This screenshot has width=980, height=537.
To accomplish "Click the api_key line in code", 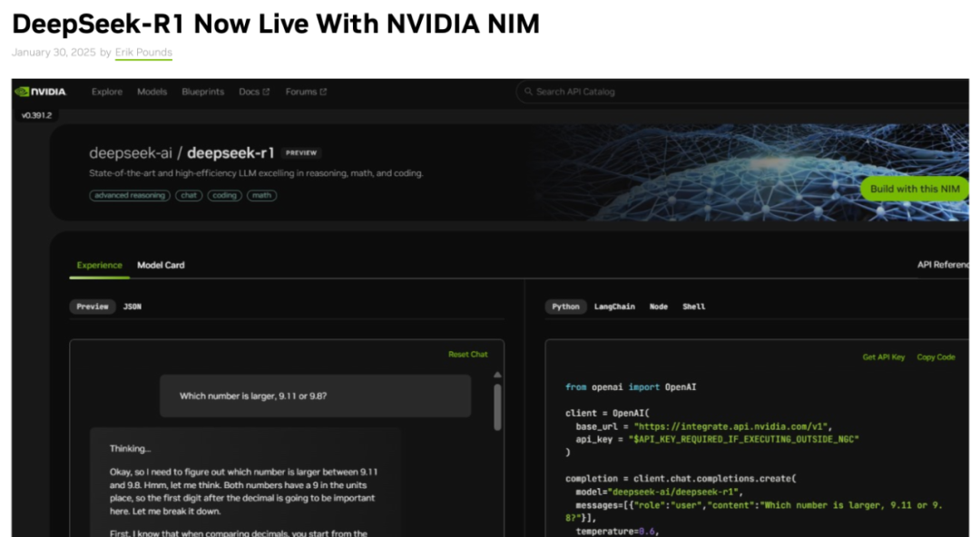I will [x=717, y=439].
